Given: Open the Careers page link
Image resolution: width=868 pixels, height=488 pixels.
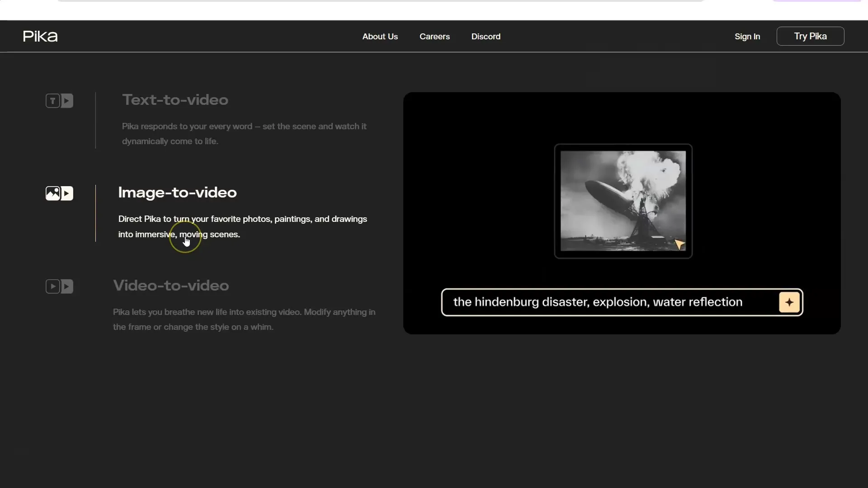Looking at the screenshot, I should [x=434, y=36].
